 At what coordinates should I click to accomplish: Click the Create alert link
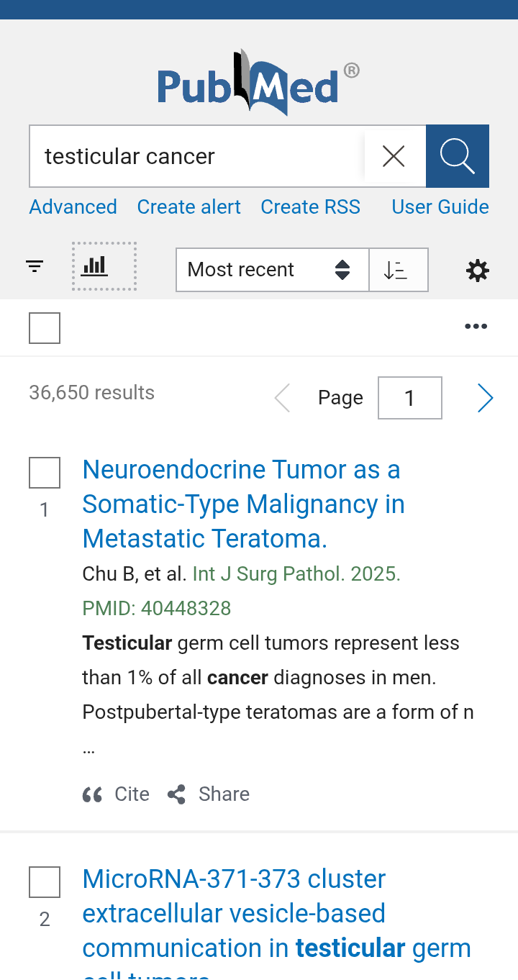coord(189,207)
